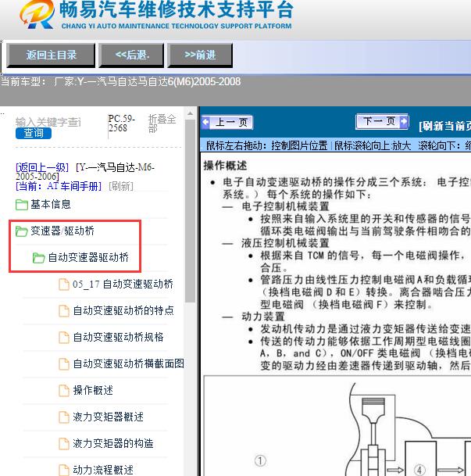Click the blue 查询 search button
This screenshot has width=471, height=476.
click(x=34, y=133)
